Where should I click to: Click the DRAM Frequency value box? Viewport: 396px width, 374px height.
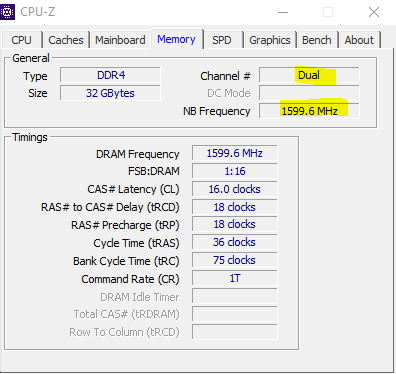[235, 153]
